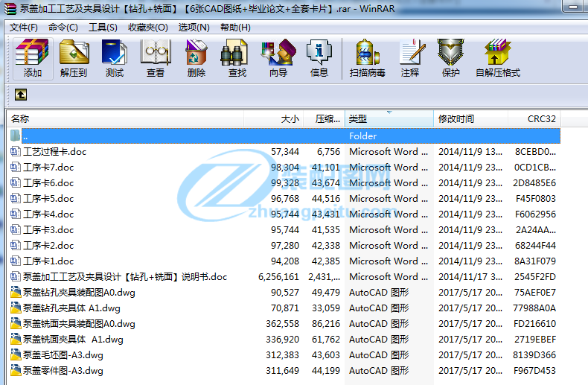Viewport: 588px width, 385px height.
Task: Click the doc icon beside 工艺过程卡.doc
Action: (x=16, y=152)
